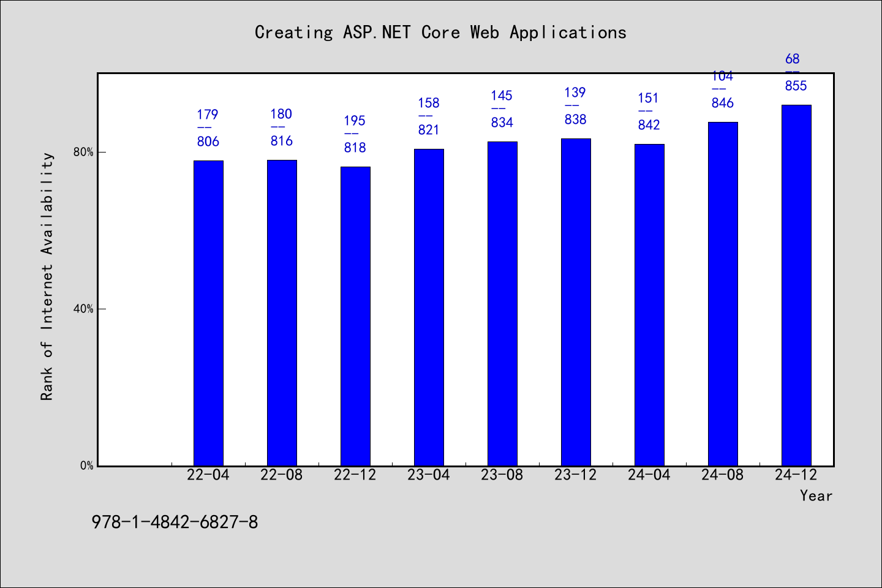
Task: Click the value 818 above the 22-12 bar
Action: (355, 148)
